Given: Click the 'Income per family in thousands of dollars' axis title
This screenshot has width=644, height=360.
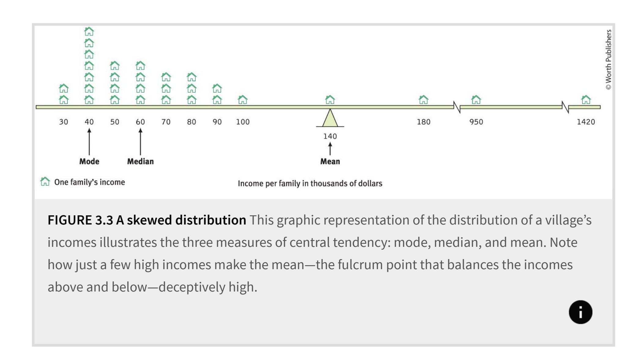Looking at the screenshot, I should (x=310, y=184).
